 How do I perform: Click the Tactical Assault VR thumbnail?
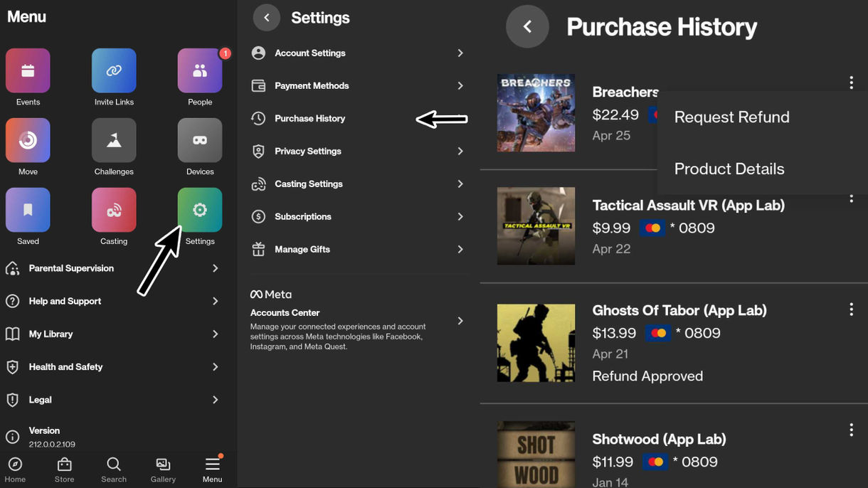[x=536, y=226]
